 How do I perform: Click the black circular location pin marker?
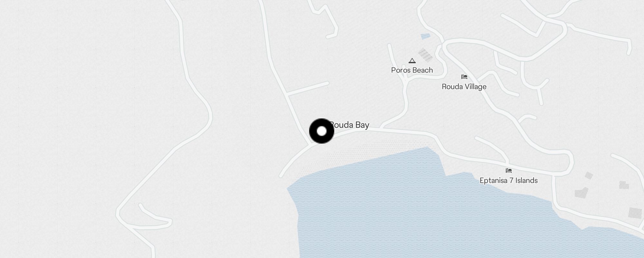(322, 131)
